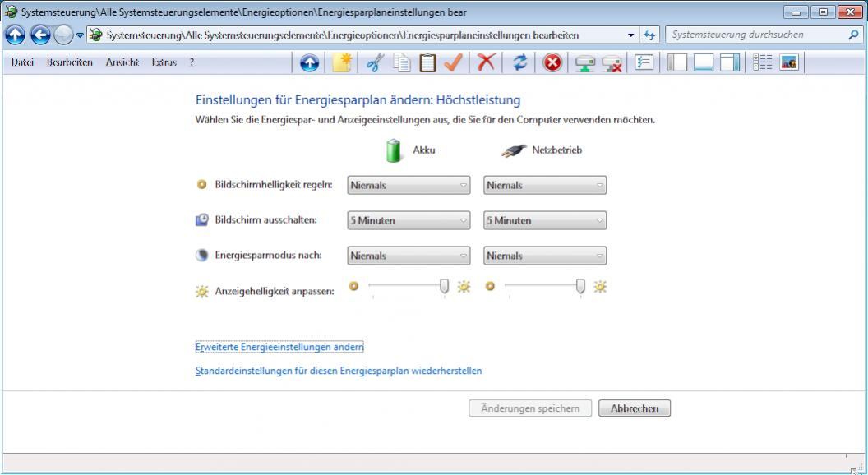Viewport: 868px width, 475px height.
Task: Open the Extras menu
Action: (x=164, y=62)
